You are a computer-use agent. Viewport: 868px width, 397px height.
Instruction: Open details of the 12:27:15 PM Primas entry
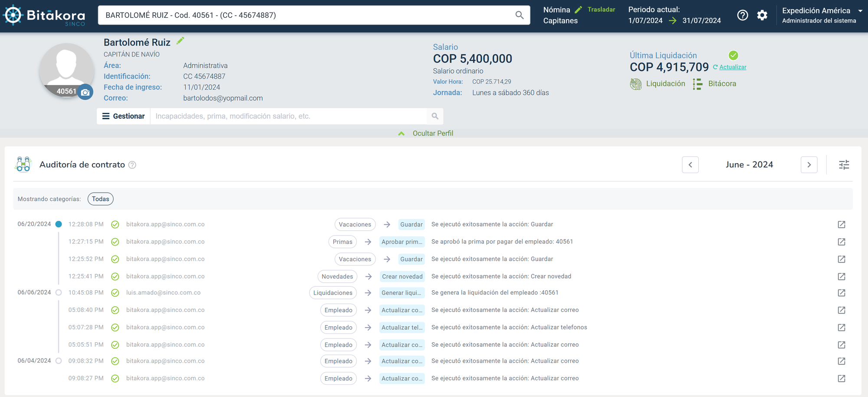[842, 242]
